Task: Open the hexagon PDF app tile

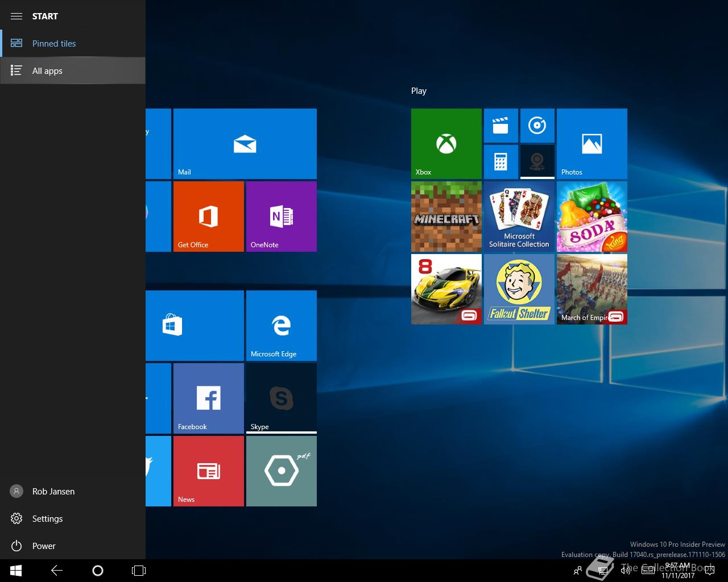Action: pyautogui.click(x=282, y=471)
